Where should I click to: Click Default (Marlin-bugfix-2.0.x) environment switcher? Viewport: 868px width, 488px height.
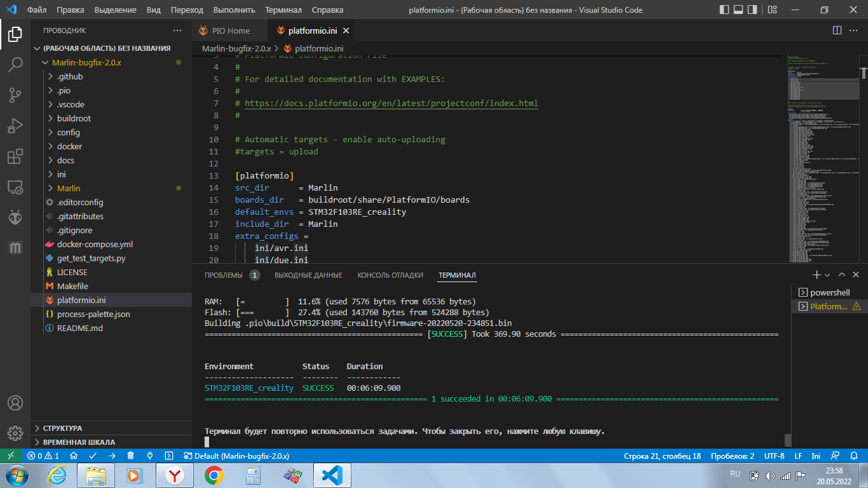[x=236, y=456]
